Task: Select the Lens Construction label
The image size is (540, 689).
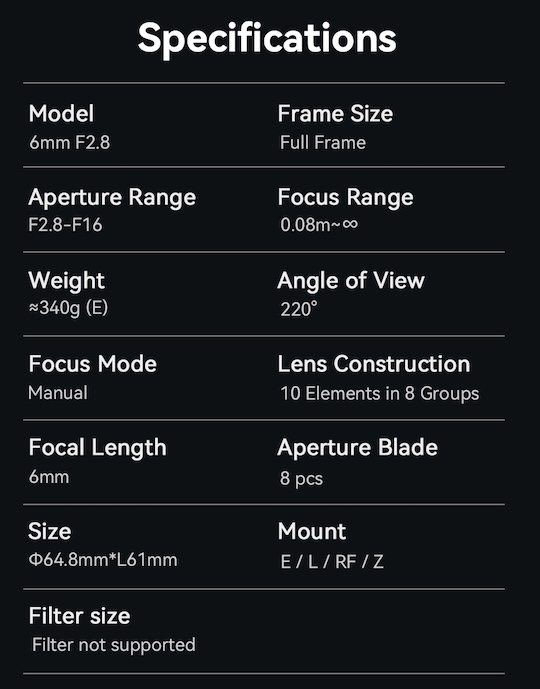Action: (x=374, y=364)
